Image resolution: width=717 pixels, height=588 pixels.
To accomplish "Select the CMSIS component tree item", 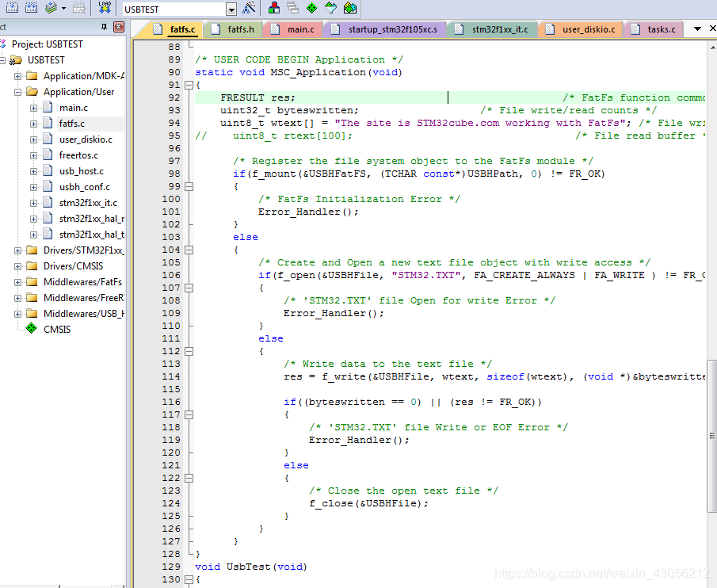I will point(57,329).
